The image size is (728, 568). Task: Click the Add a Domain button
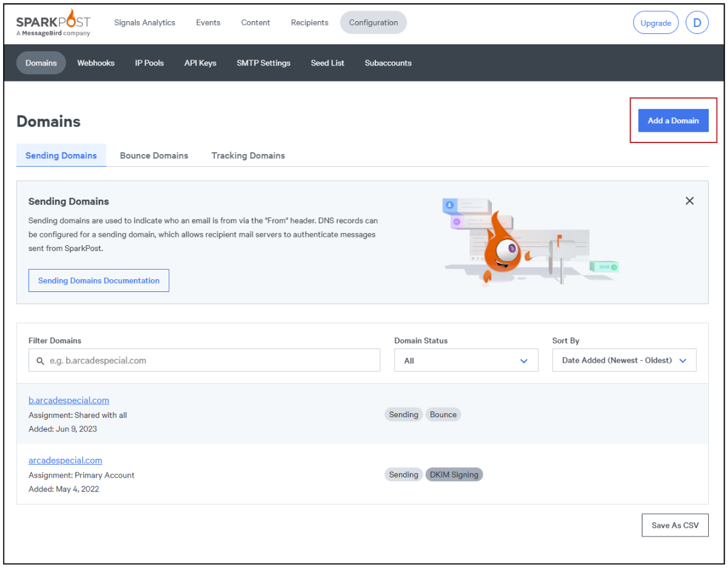pyautogui.click(x=673, y=121)
